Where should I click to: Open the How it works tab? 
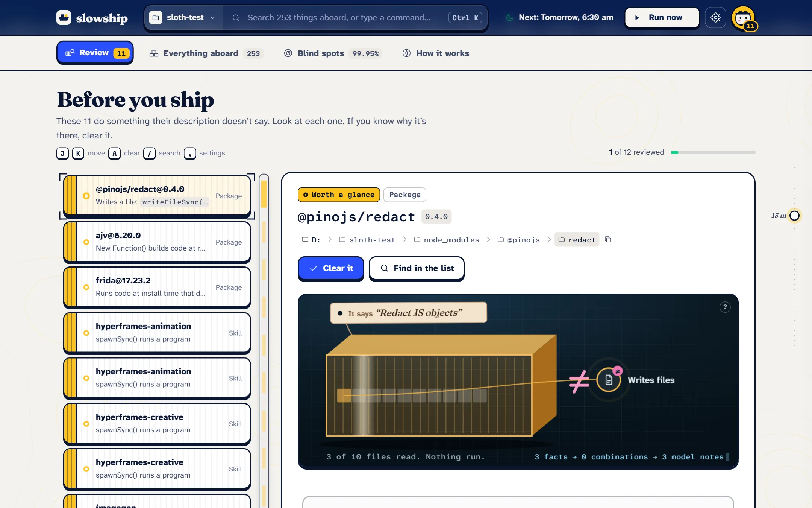pos(436,53)
